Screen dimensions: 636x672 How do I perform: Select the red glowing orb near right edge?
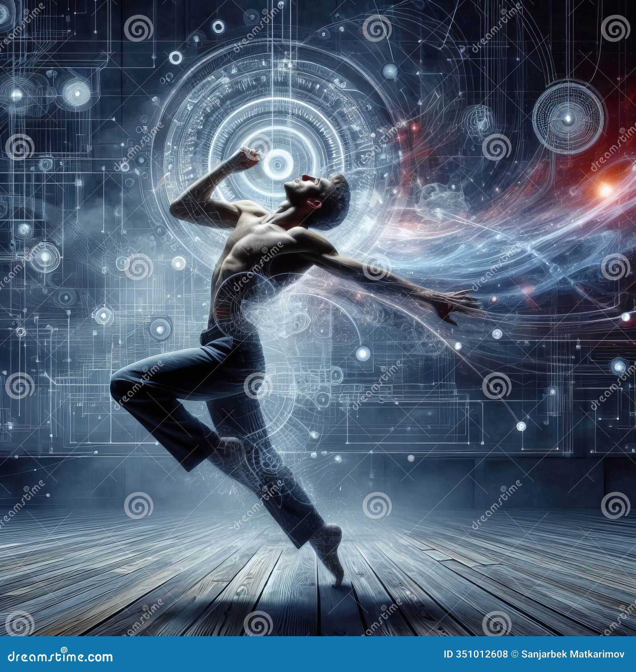point(604,191)
